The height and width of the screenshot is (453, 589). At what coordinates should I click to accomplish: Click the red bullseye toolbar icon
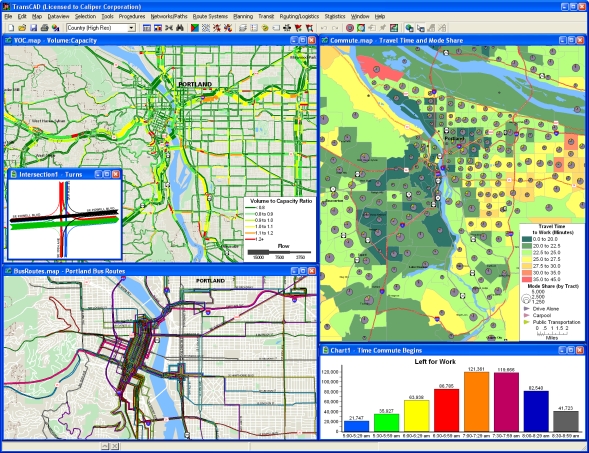(x=350, y=28)
